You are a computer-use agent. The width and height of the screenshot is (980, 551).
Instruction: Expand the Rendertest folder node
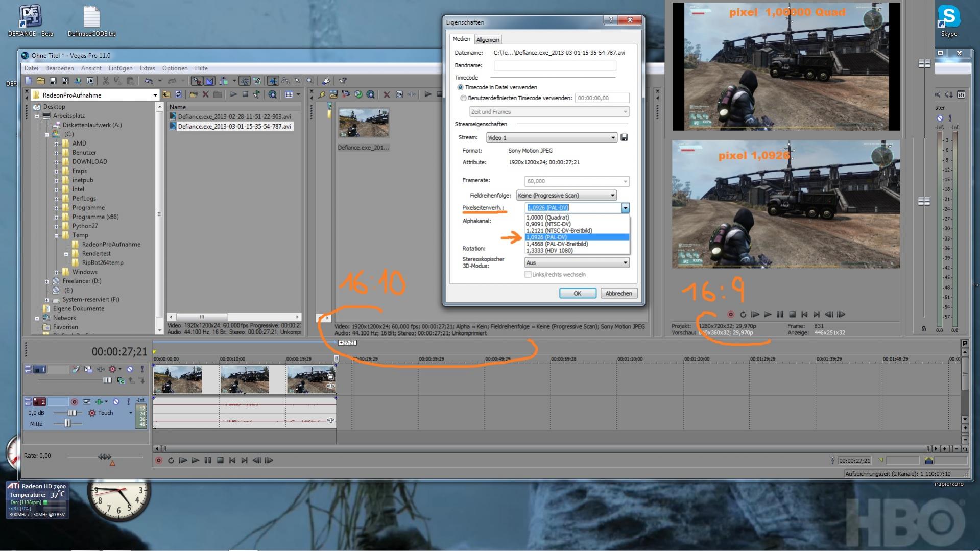pyautogui.click(x=66, y=254)
